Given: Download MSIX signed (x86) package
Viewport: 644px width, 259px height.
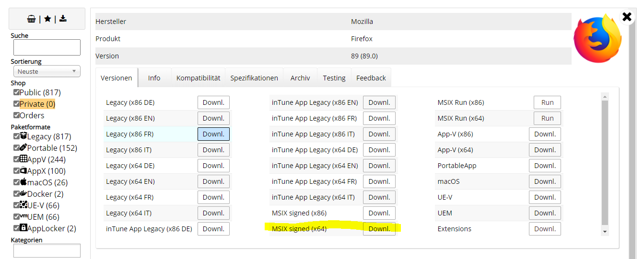Looking at the screenshot, I should coord(379,213).
